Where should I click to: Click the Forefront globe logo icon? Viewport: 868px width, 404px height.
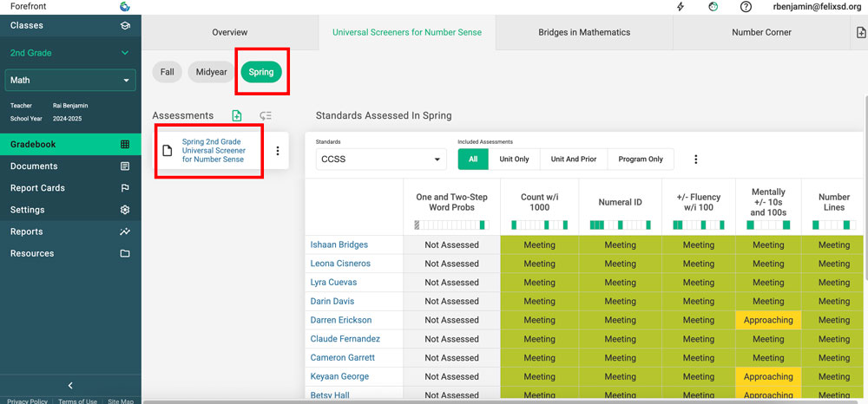(x=125, y=6)
